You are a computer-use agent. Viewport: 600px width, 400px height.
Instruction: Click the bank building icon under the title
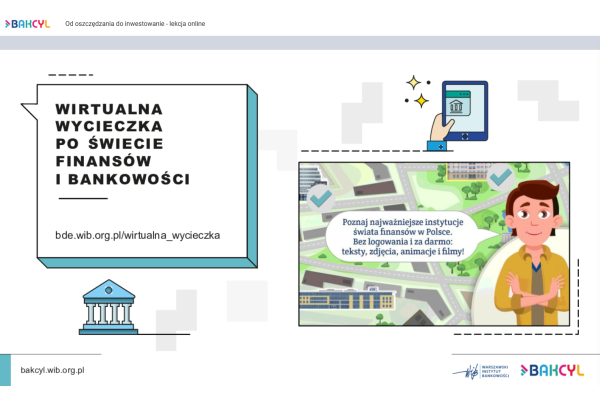tap(109, 307)
